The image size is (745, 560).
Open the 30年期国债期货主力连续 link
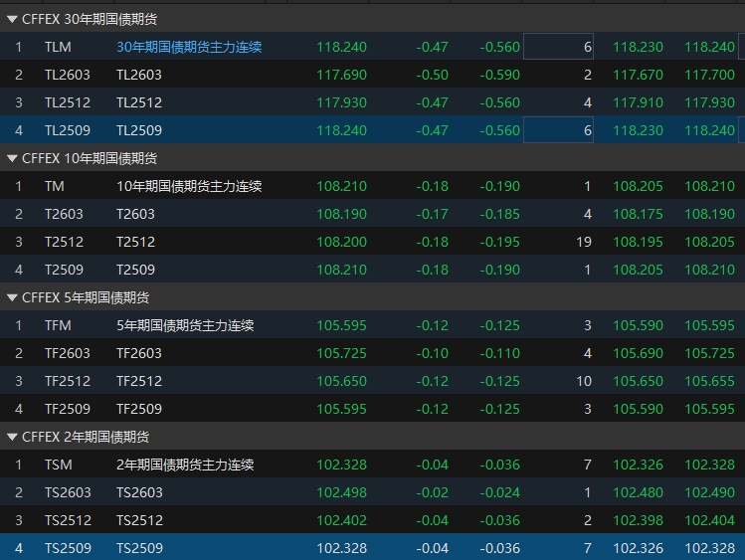click(189, 47)
